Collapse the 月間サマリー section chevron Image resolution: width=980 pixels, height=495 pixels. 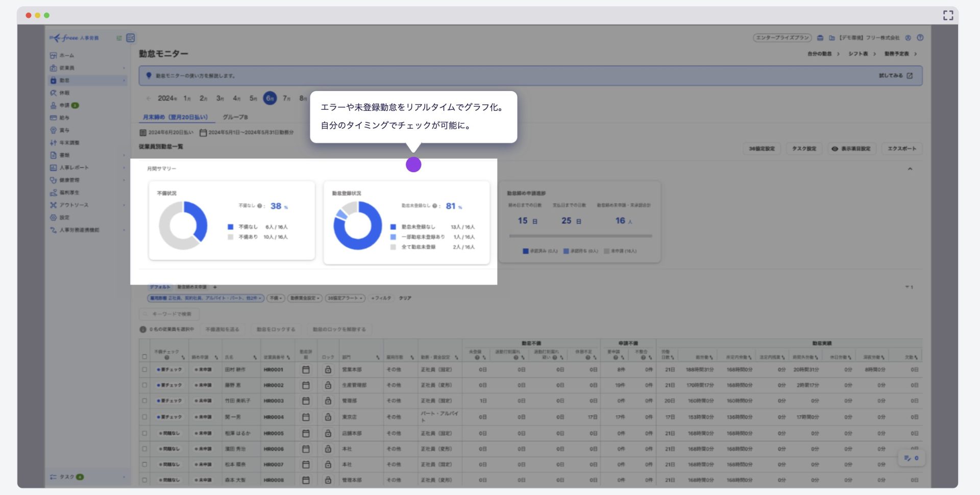point(910,169)
